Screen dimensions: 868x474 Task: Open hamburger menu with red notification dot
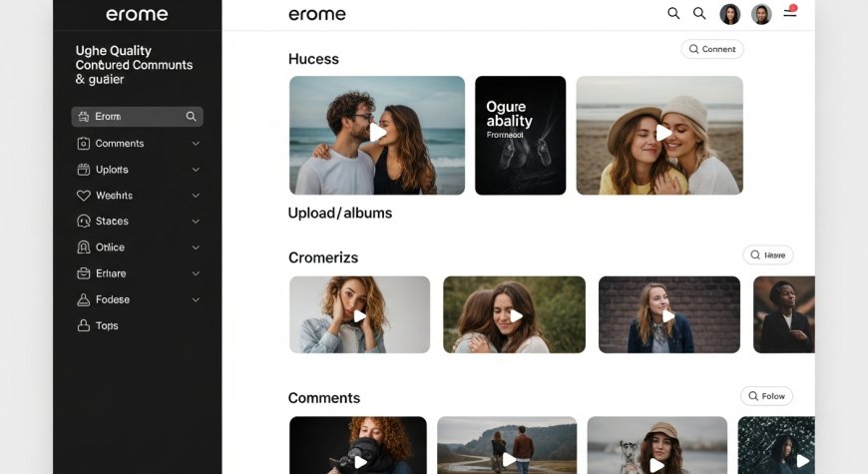click(x=790, y=11)
